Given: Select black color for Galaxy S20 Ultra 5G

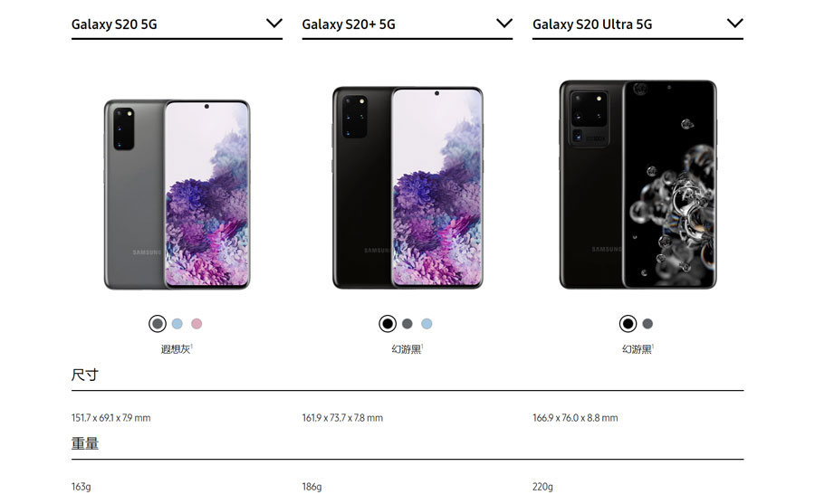Looking at the screenshot, I should (628, 324).
